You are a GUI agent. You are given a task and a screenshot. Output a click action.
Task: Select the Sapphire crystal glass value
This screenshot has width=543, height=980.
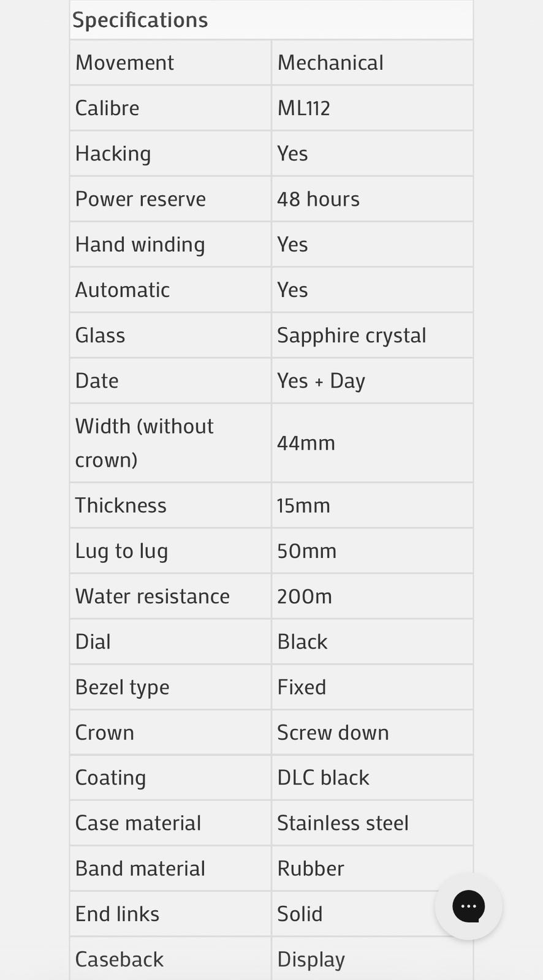(x=351, y=336)
